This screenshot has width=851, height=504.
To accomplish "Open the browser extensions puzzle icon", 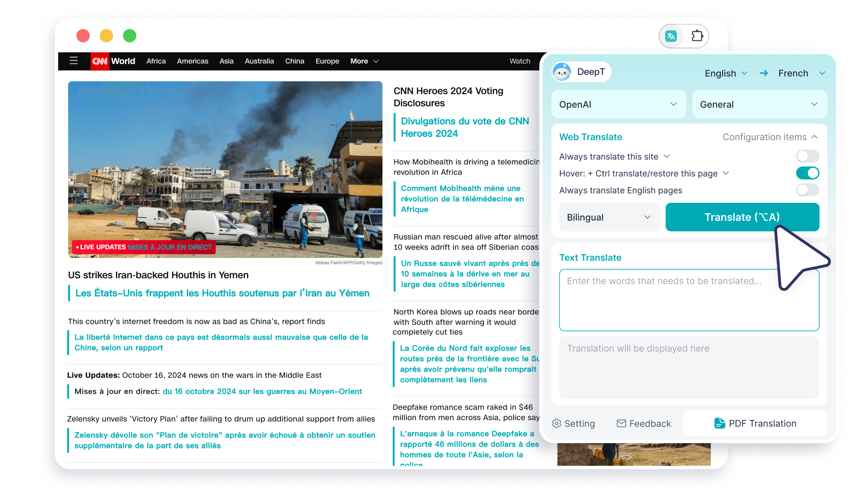I will 697,36.
